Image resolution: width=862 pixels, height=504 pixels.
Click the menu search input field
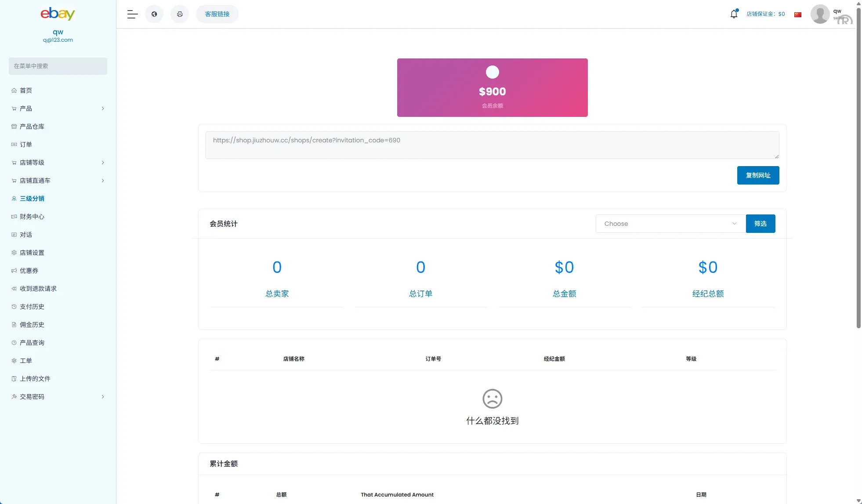click(58, 66)
